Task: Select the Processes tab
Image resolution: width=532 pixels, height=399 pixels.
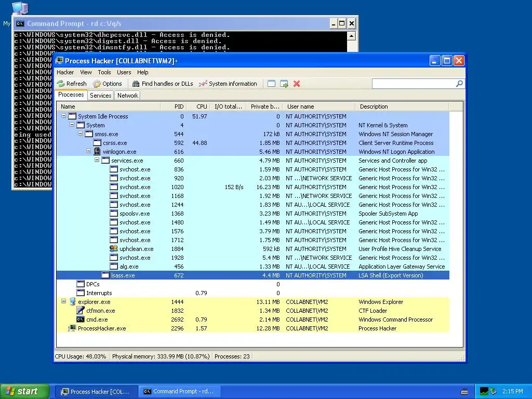Action: click(x=71, y=95)
